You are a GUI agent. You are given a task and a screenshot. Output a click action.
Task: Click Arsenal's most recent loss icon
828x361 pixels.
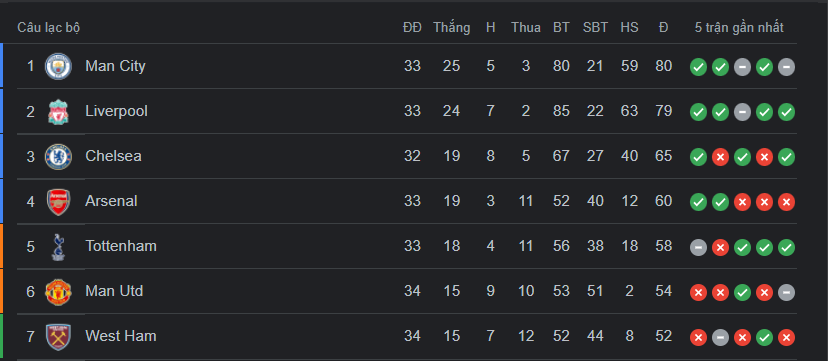coord(786,202)
